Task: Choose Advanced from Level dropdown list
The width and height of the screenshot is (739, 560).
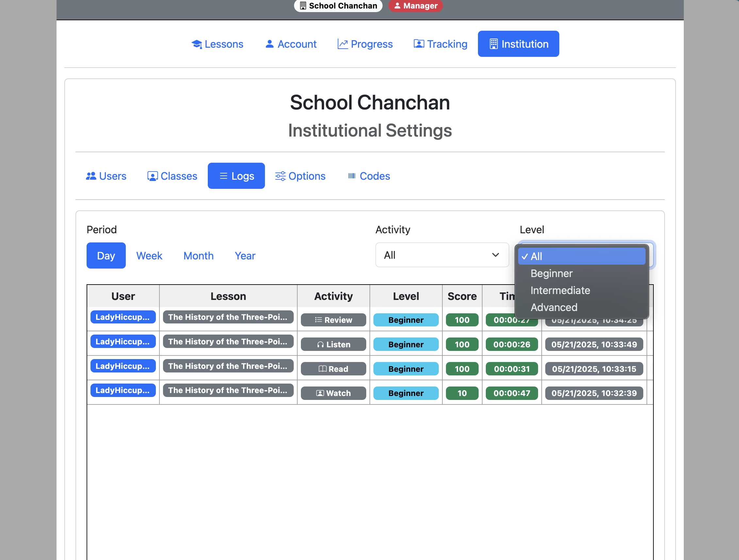Action: 581,307
